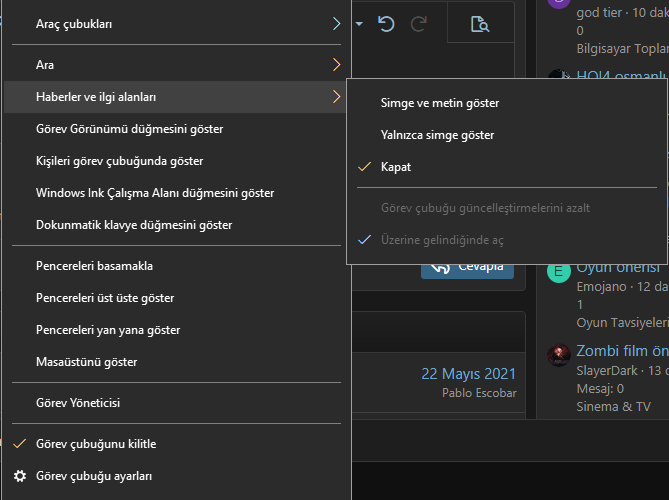669x500 pixels.
Task: Open the Sinema & TV category link
Action: tap(614, 407)
